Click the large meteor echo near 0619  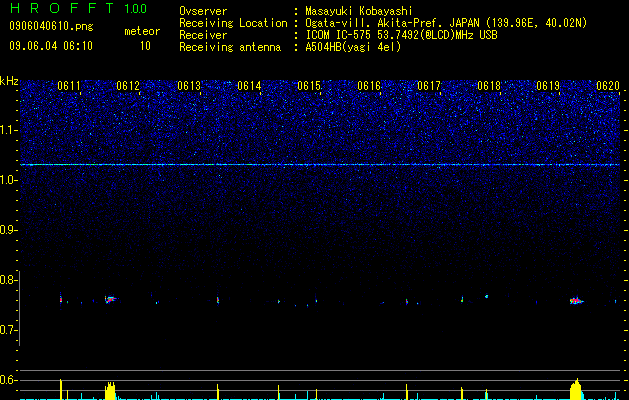coord(577,301)
